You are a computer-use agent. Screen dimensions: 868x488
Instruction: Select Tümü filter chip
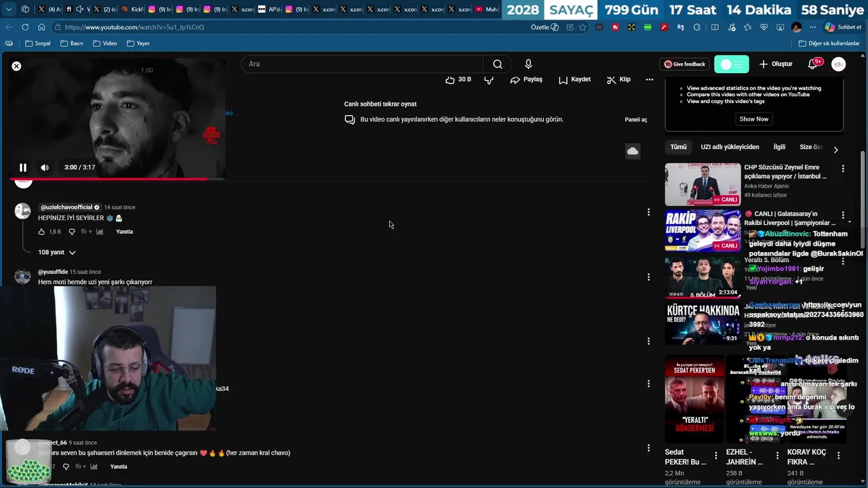(x=678, y=147)
